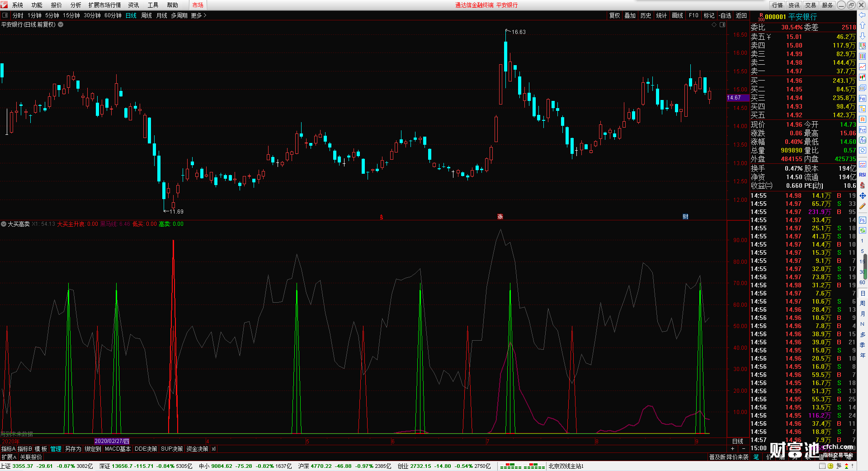Image resolution: width=868 pixels, height=471 pixels.
Task: Open the 报价 menu
Action: 57,5
